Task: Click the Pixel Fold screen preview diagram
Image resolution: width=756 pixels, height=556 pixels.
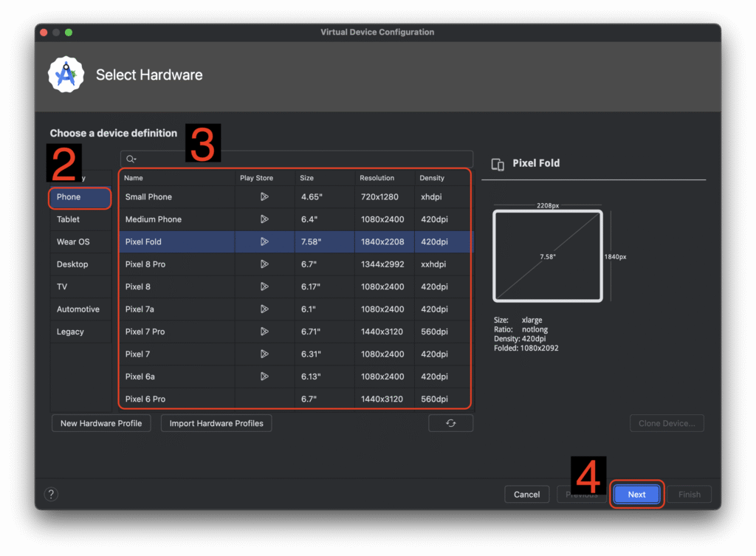Action: coord(548,256)
